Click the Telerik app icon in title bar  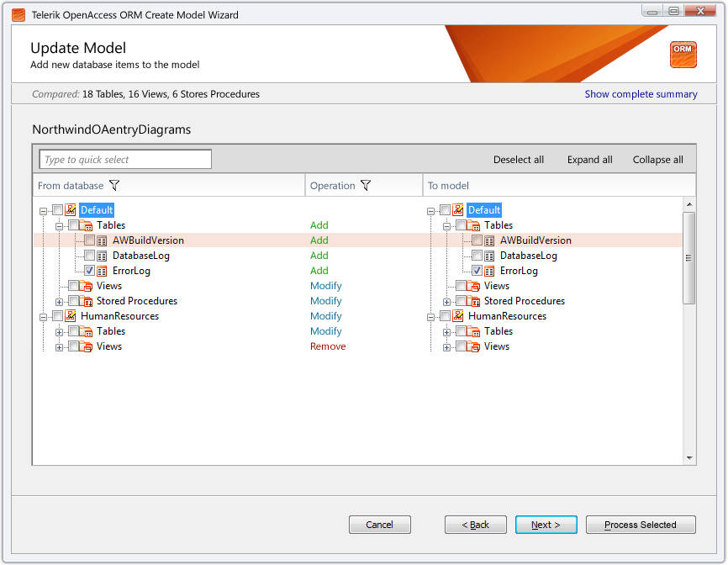pyautogui.click(x=18, y=15)
